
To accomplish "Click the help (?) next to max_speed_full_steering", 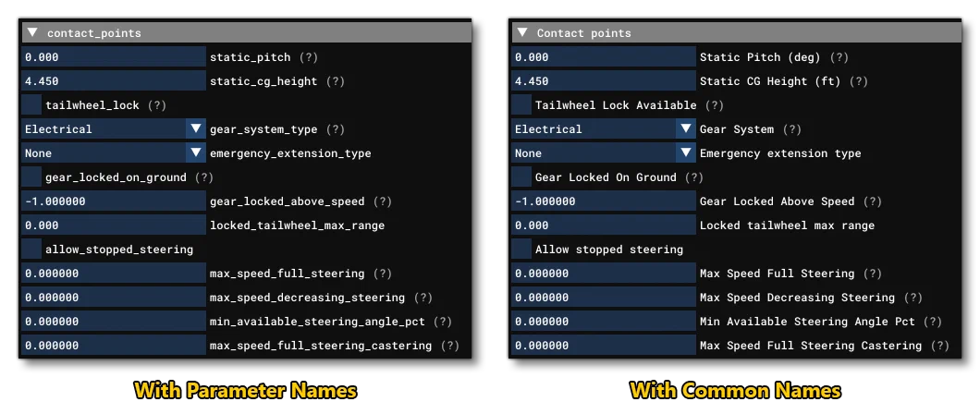I will point(383,274).
